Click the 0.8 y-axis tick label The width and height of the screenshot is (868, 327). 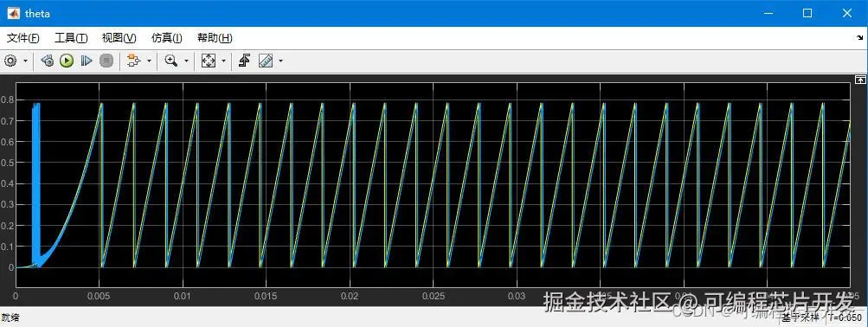7,100
